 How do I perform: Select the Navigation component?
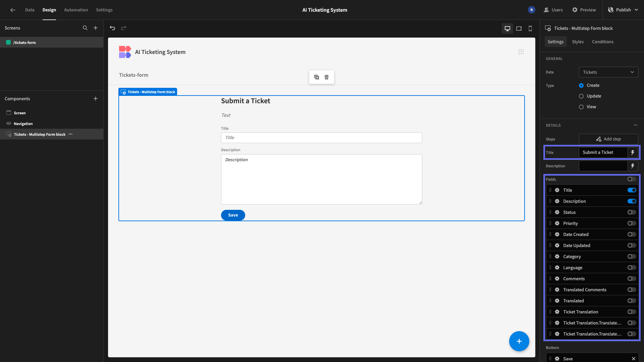52,124
